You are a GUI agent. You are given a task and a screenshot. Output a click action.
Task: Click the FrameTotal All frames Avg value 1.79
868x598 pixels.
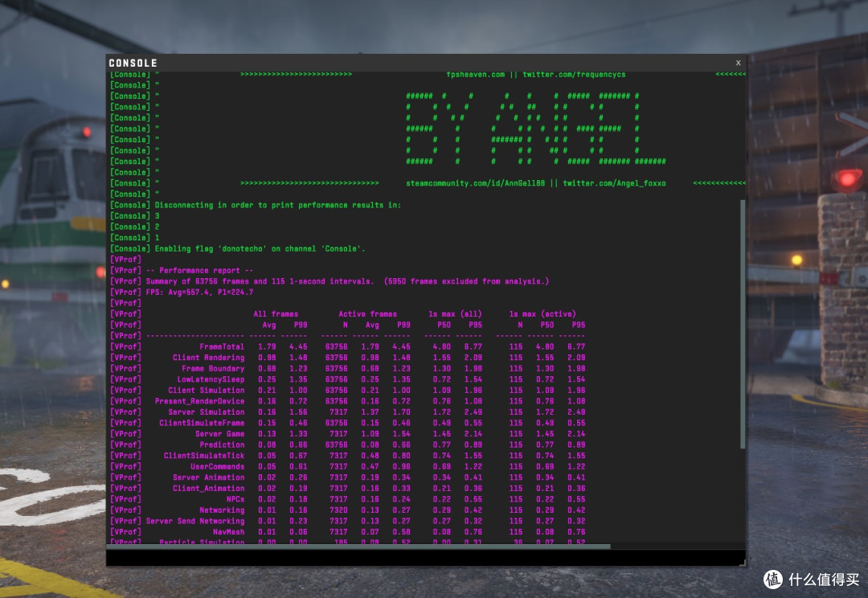267,346
